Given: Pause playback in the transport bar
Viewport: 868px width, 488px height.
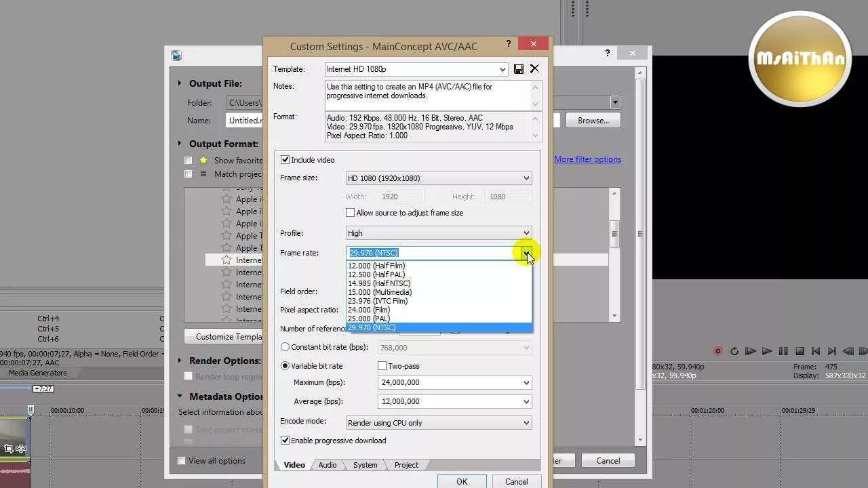Looking at the screenshot, I should pos(783,351).
